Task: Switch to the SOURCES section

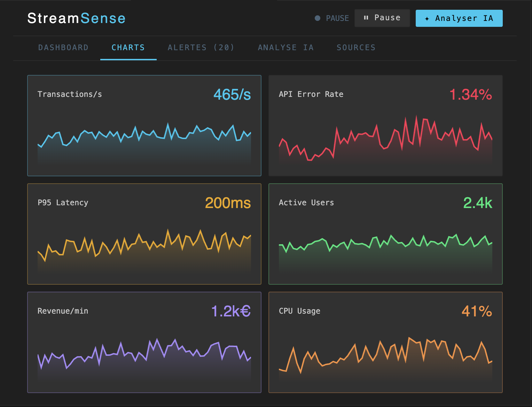Action: pos(356,47)
